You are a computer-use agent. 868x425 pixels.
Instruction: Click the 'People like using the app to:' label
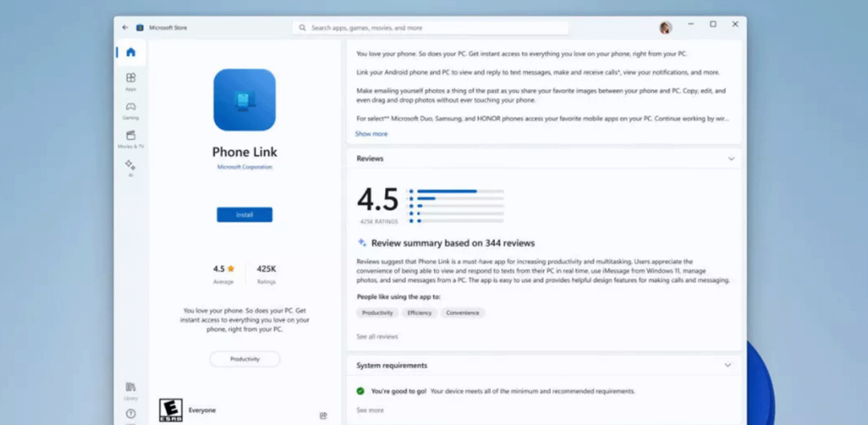[398, 297]
